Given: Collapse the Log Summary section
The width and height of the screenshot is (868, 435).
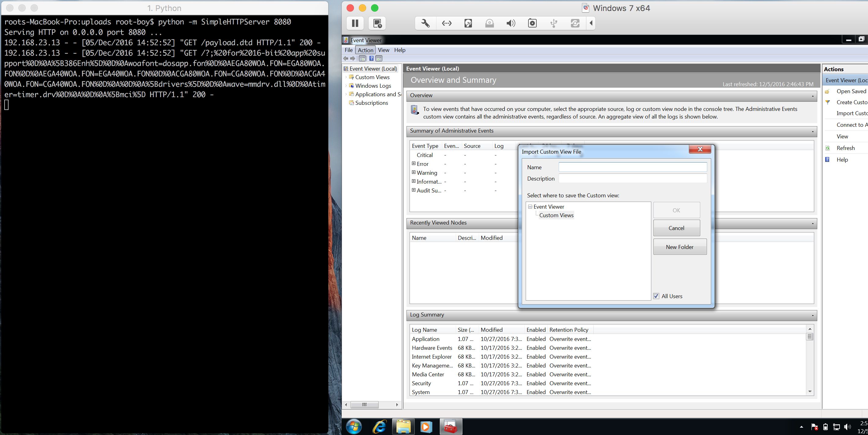Looking at the screenshot, I should click(x=813, y=315).
